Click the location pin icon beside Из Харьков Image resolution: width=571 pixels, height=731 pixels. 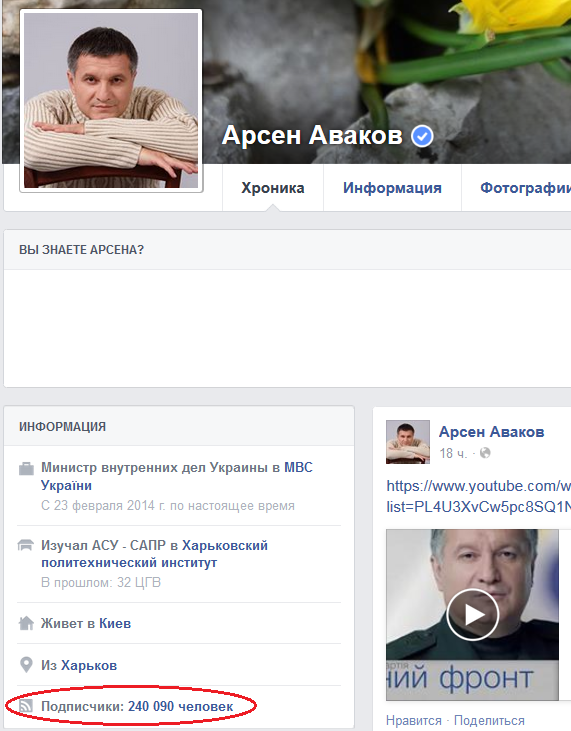(x=27, y=665)
